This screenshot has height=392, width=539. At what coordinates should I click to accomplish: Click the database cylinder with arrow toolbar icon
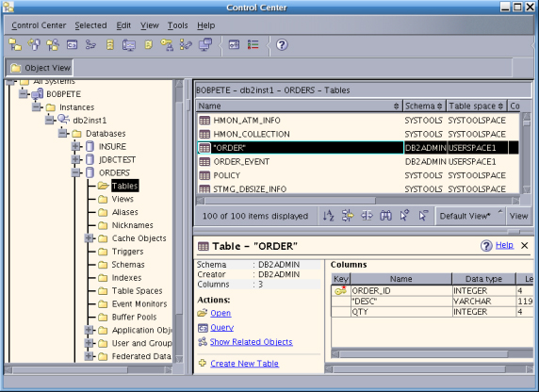[x=34, y=44]
